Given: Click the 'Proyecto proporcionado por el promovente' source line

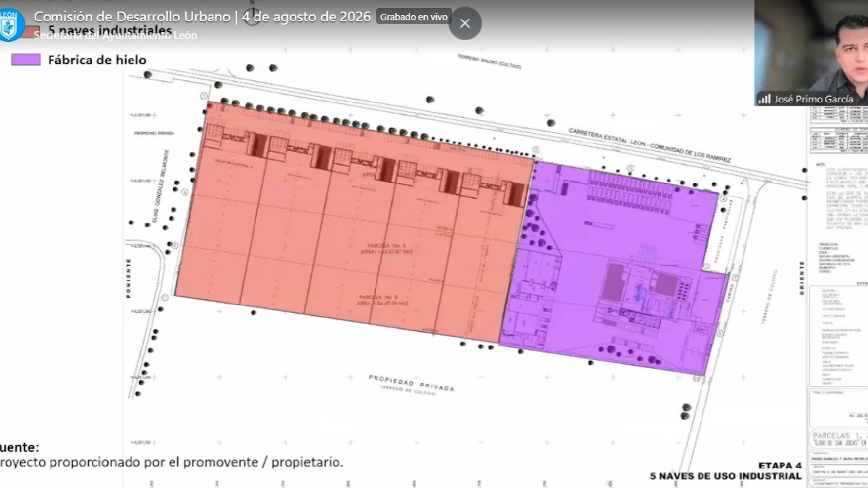Looking at the screenshot, I should 172,462.
